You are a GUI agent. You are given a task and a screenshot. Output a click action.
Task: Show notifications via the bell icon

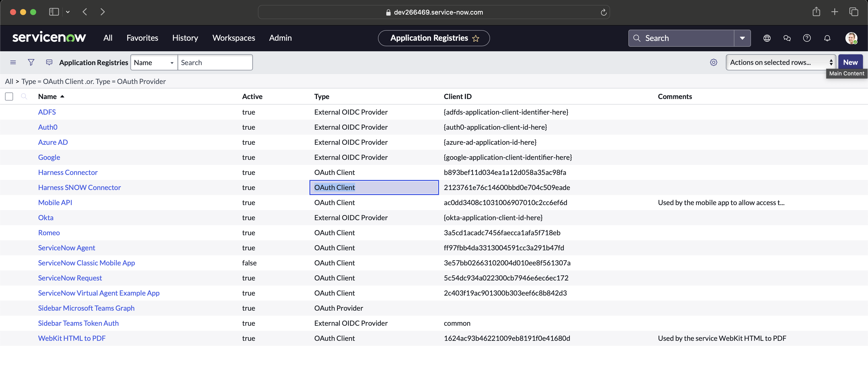[827, 38]
